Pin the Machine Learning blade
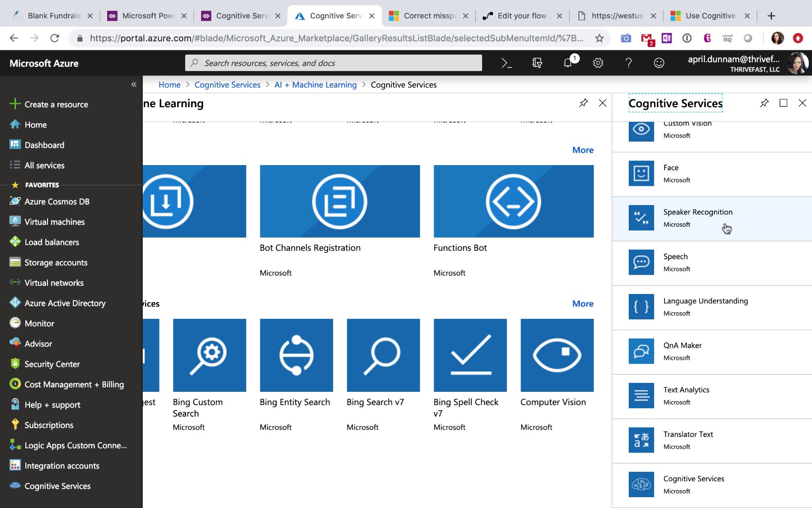The image size is (812, 508). tap(584, 103)
